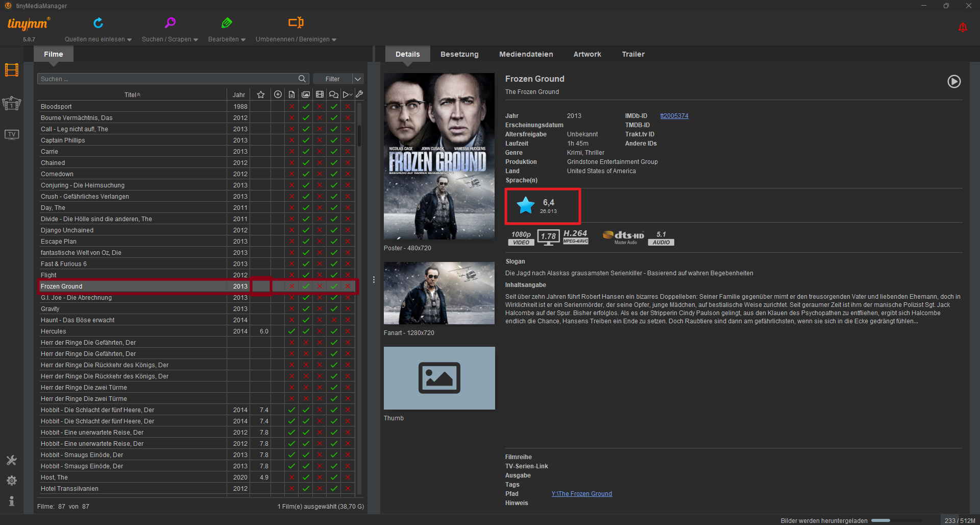This screenshot has height=525, width=980.
Task: Sort by rating star column header
Action: click(x=261, y=94)
